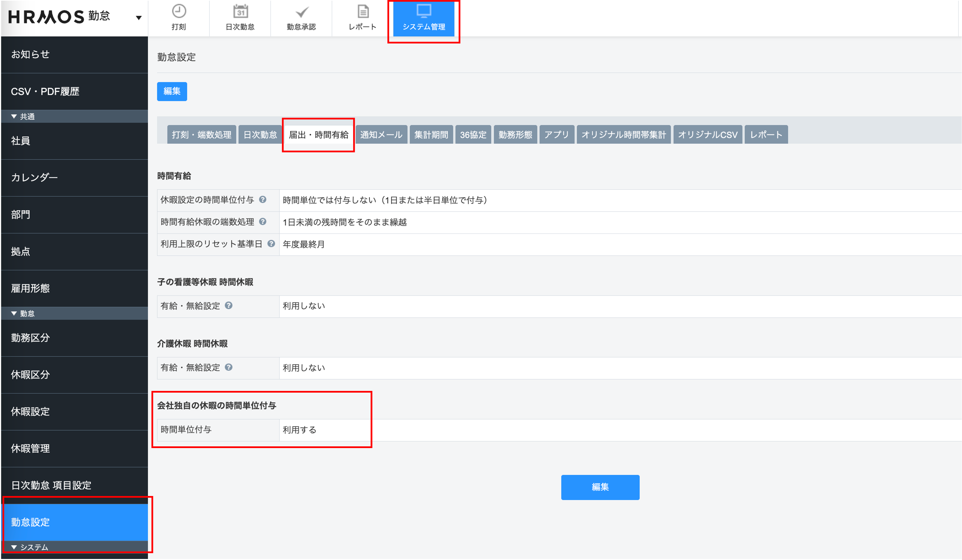This screenshot has height=560, width=962.
Task: Click help icon beside 休暇設定の時間単位付与
Action: (x=263, y=200)
